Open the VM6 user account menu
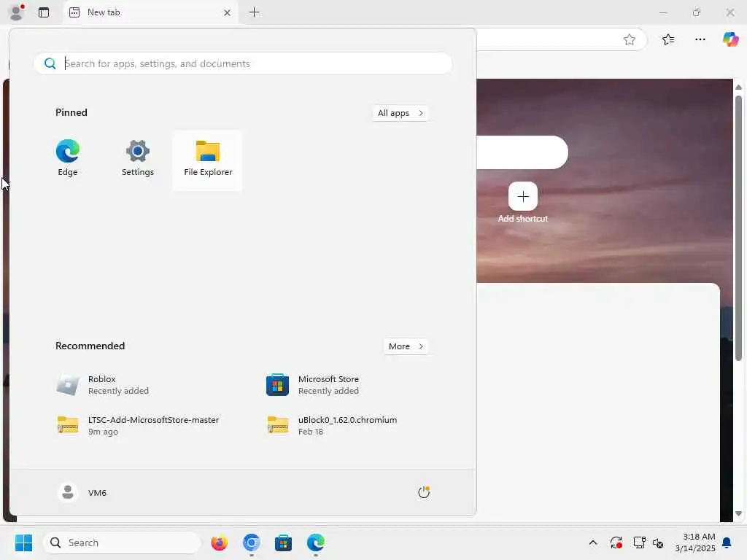Screen dimensions: 747x560 (x=82, y=492)
